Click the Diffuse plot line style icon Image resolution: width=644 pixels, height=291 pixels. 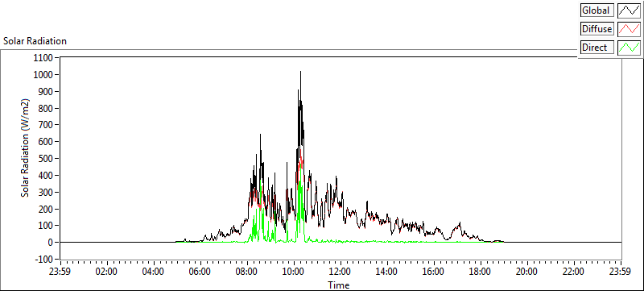pos(629,29)
